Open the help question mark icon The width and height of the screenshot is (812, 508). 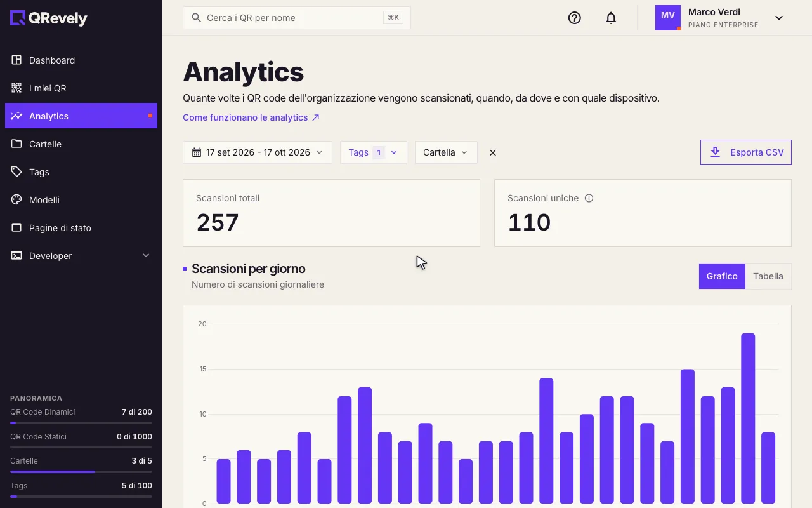(x=575, y=18)
